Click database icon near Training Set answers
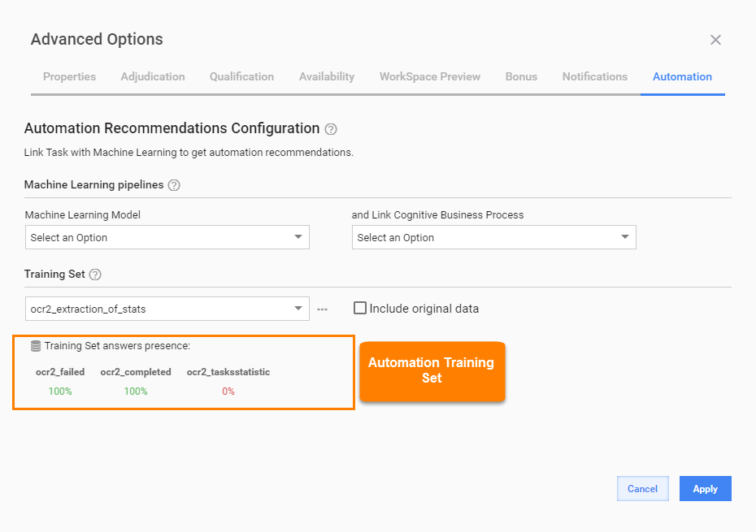The image size is (756, 532). click(36, 346)
